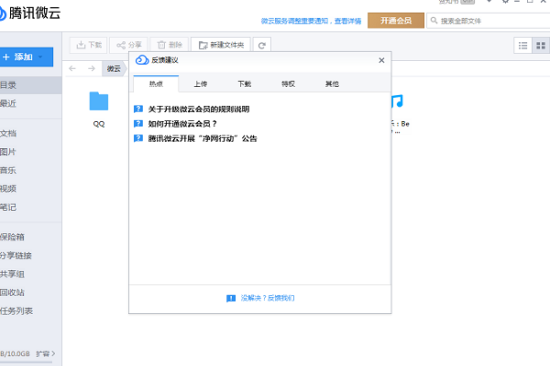Click the forward navigation arrow

pyautogui.click(x=92, y=68)
